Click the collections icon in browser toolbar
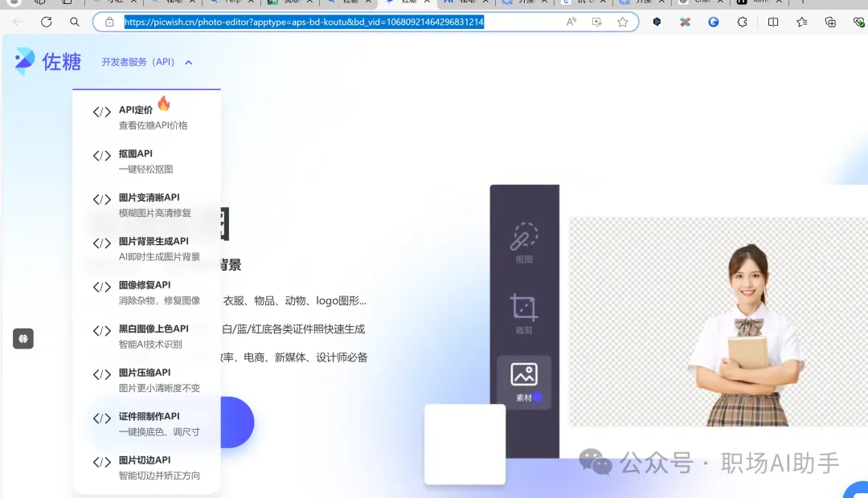The width and height of the screenshot is (868, 498). pyautogui.click(x=830, y=22)
